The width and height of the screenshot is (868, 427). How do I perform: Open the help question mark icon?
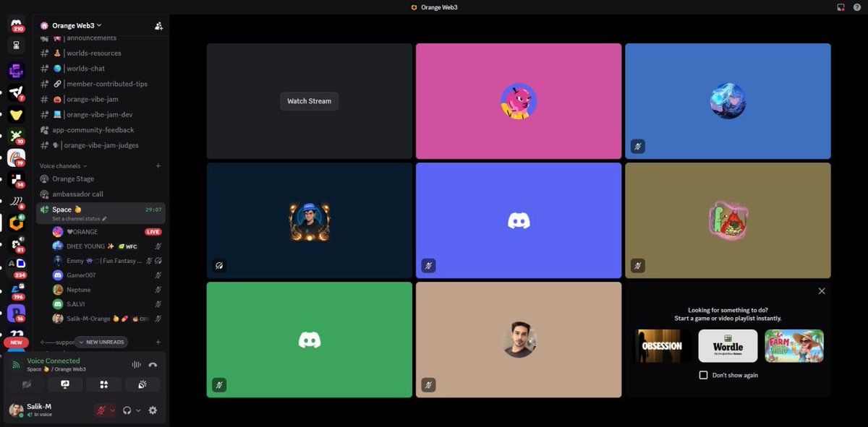(x=856, y=7)
